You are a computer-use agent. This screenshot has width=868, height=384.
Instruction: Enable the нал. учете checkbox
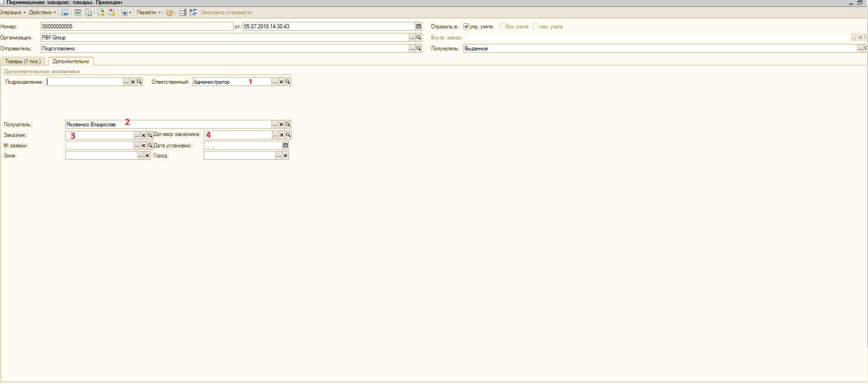coord(536,27)
